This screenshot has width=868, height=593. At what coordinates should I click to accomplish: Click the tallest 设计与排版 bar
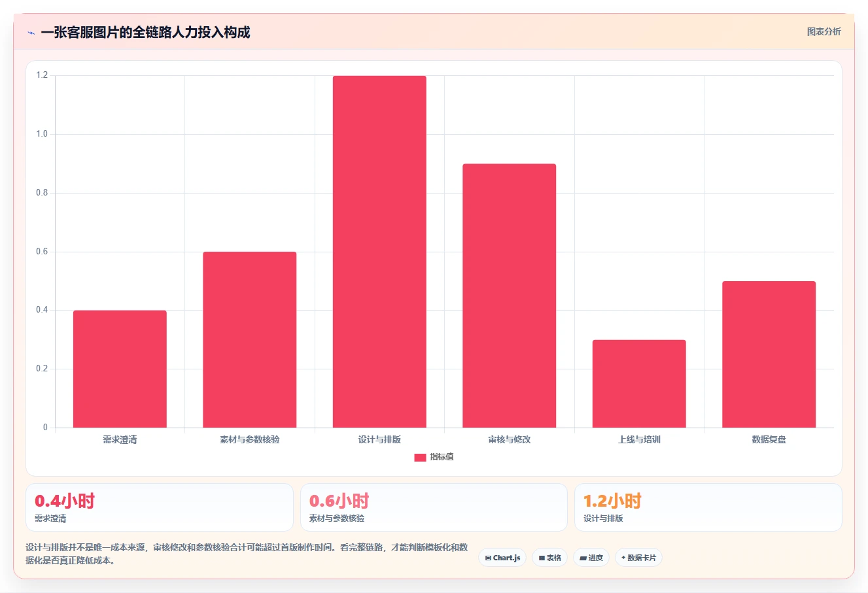click(x=379, y=252)
